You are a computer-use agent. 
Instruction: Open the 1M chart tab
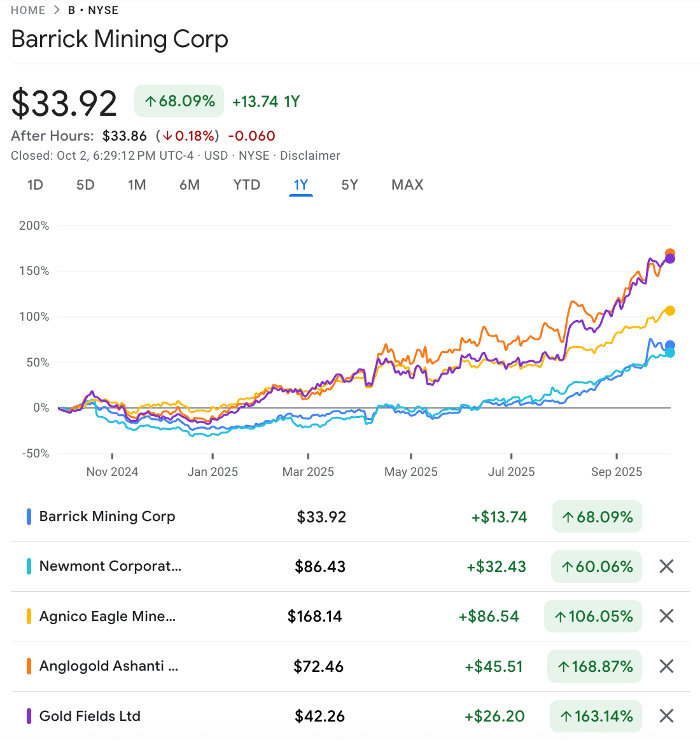(x=137, y=185)
